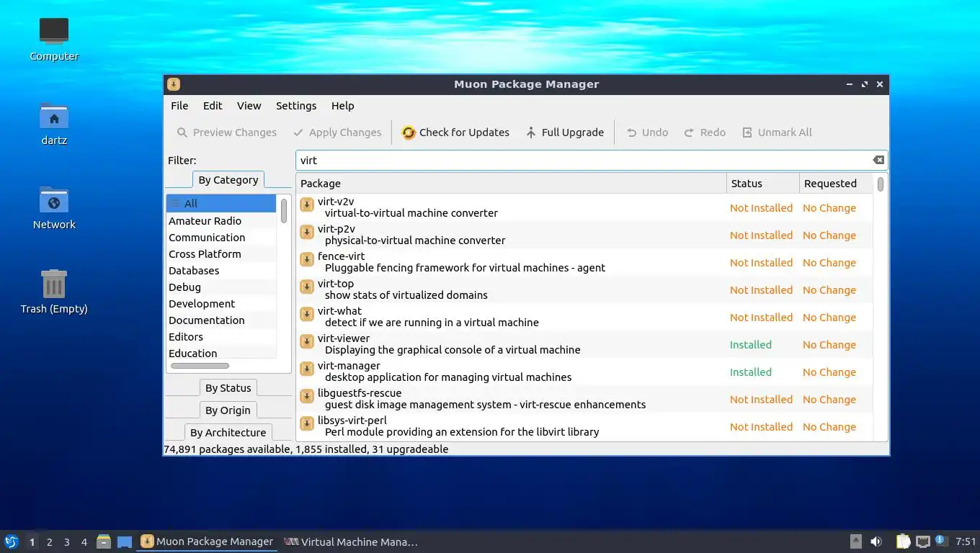Open the Trash (Empty) desktop icon

pos(54,291)
